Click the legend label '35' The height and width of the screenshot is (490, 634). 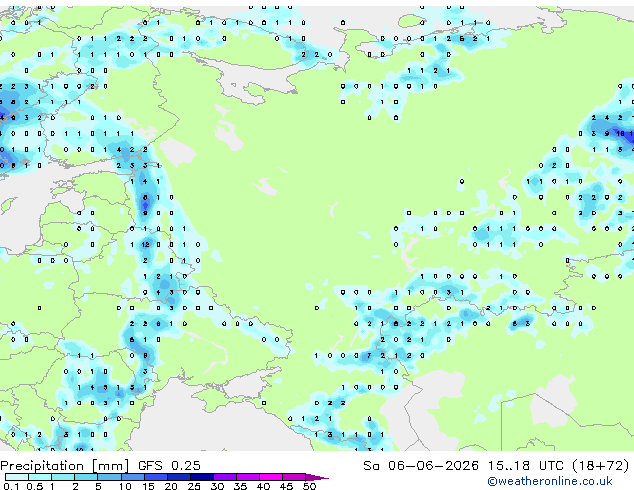coord(240,486)
